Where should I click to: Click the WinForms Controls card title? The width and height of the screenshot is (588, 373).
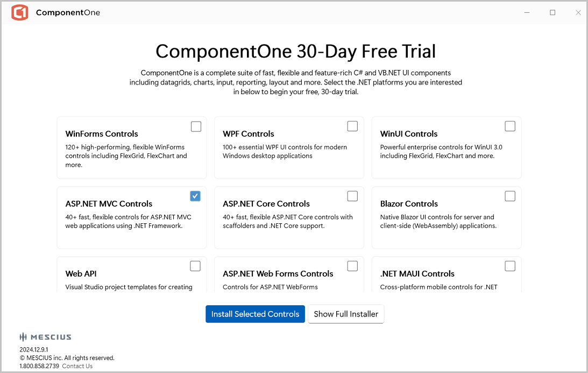[102, 134]
